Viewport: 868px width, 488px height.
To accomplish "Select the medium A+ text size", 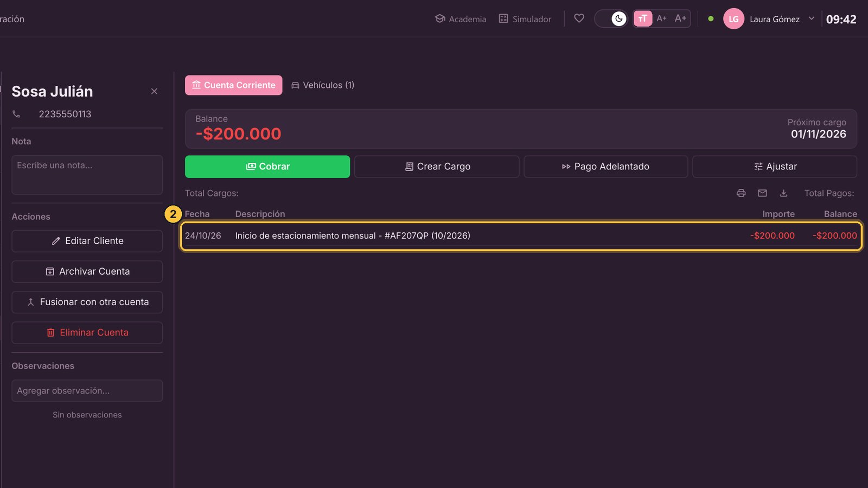I will (x=661, y=18).
